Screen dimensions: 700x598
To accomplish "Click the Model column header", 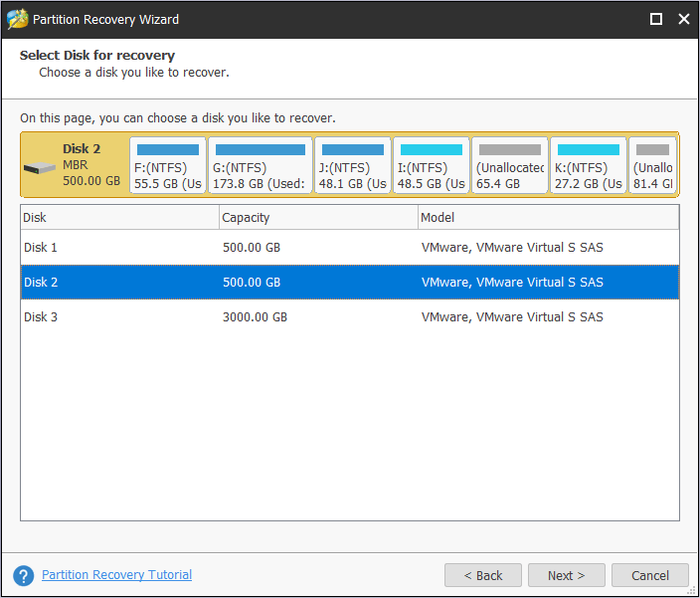I will pos(548,218).
